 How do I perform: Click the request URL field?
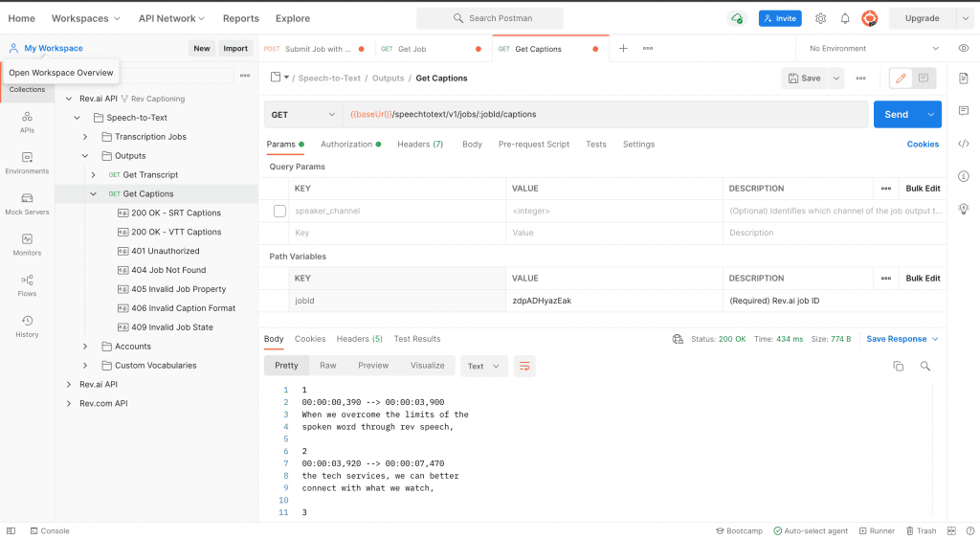[605, 115]
